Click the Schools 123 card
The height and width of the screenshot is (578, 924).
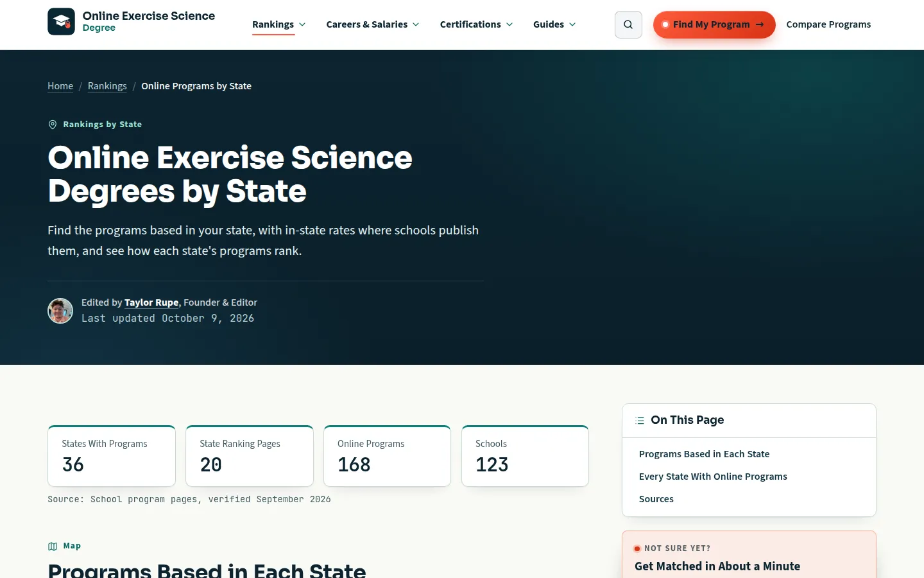525,456
